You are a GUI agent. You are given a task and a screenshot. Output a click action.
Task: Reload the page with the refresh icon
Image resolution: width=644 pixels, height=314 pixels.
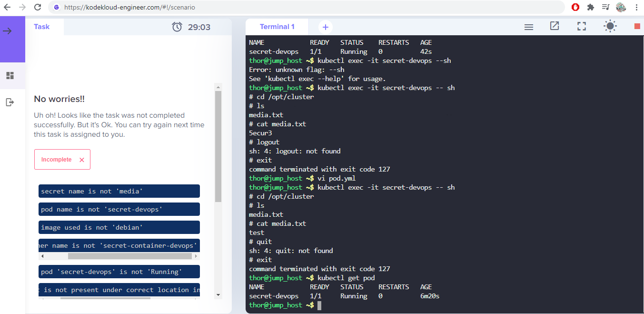pos(37,8)
